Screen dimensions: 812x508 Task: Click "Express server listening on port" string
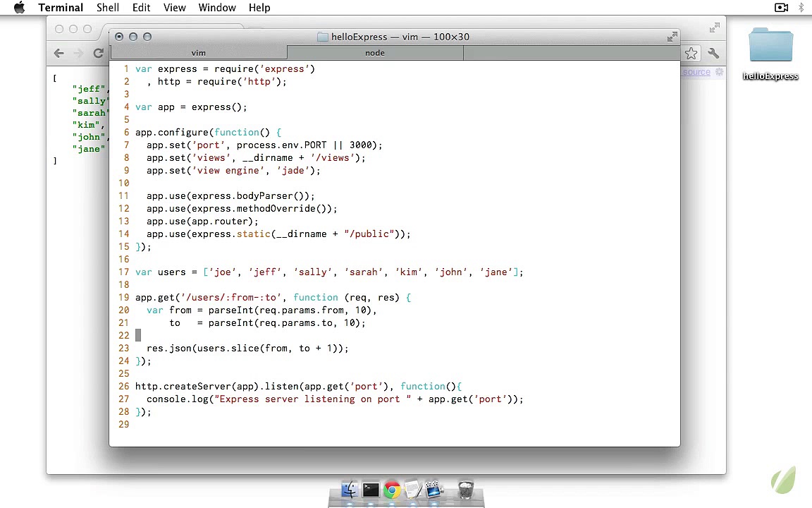pyautogui.click(x=313, y=399)
